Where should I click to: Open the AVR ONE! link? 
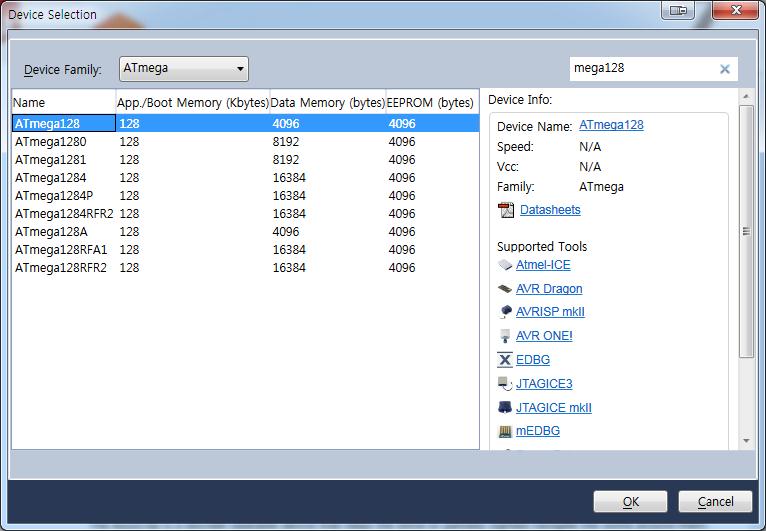[x=544, y=336]
